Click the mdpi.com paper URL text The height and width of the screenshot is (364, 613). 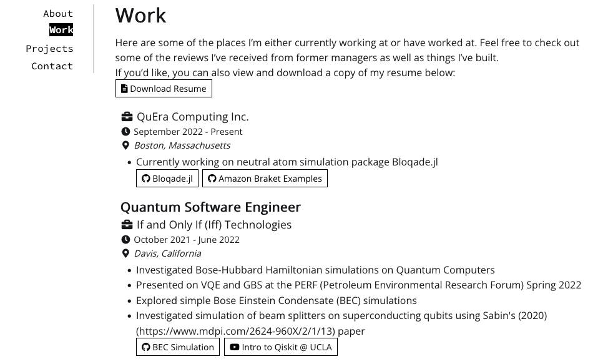click(x=235, y=331)
